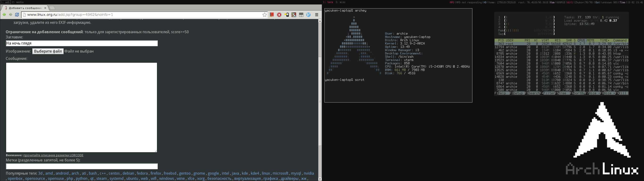The height and width of the screenshot is (181, 644).
Task: Go back using browser back arrow
Action: [4, 15]
